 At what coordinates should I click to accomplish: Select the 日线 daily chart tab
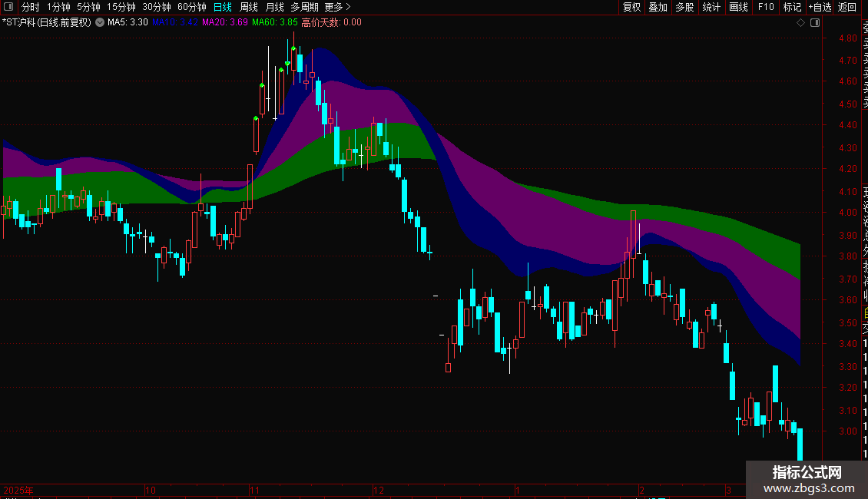223,7
